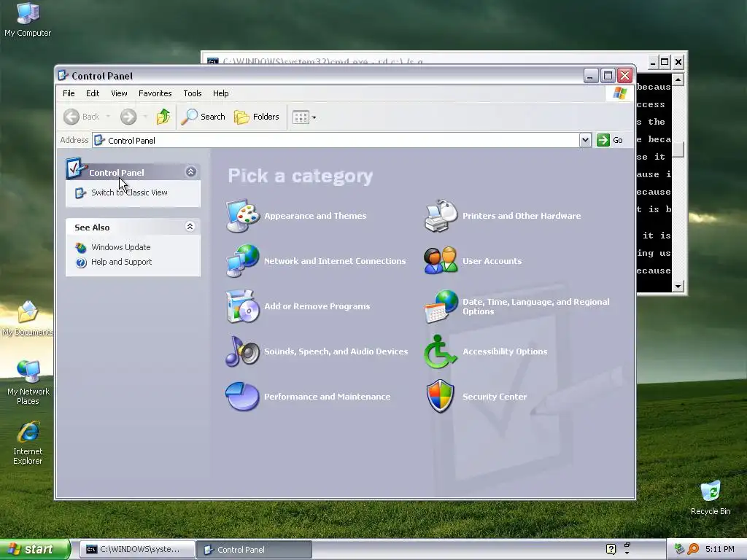Click the Control Panel taskbar button
Viewport: 747px width, 560px height.
pyautogui.click(x=255, y=550)
